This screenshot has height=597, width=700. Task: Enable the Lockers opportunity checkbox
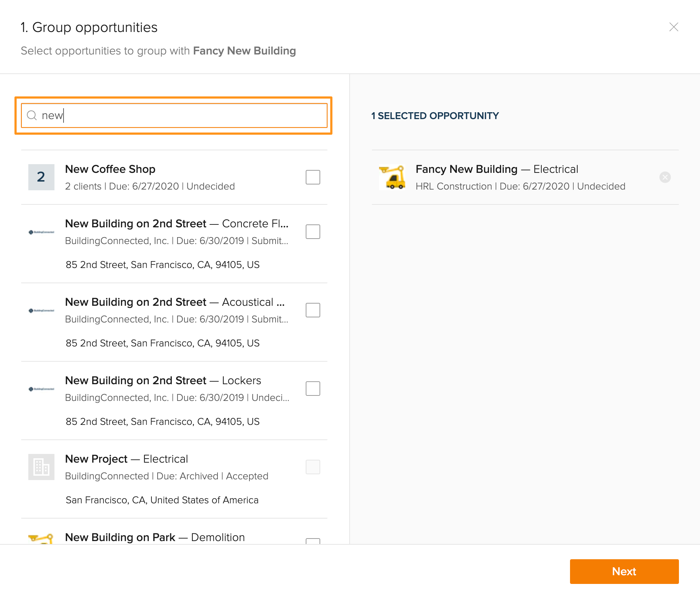[x=313, y=389]
